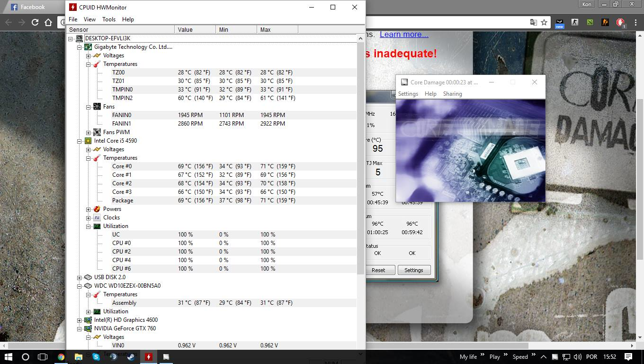Click the Reset button in the temperature window

pyautogui.click(x=378, y=270)
